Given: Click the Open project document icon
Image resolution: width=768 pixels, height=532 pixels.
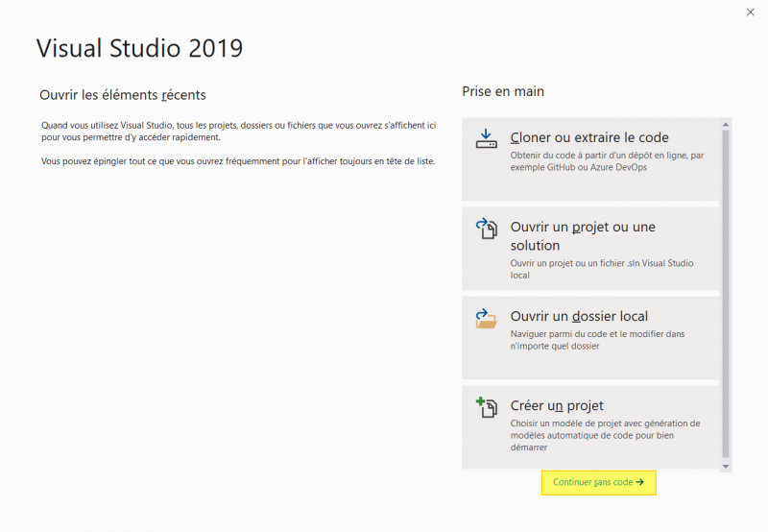Looking at the screenshot, I should point(487,229).
